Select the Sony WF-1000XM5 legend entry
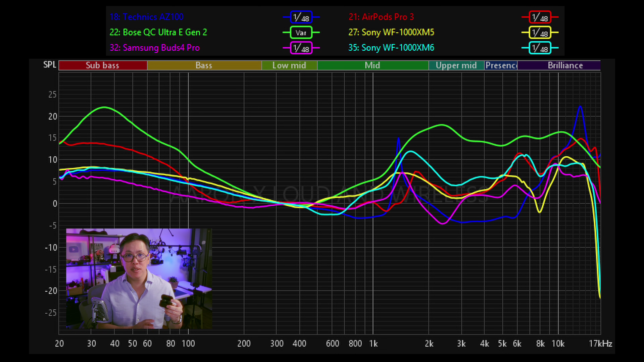Screen dimensions: 644x362 (391, 32)
